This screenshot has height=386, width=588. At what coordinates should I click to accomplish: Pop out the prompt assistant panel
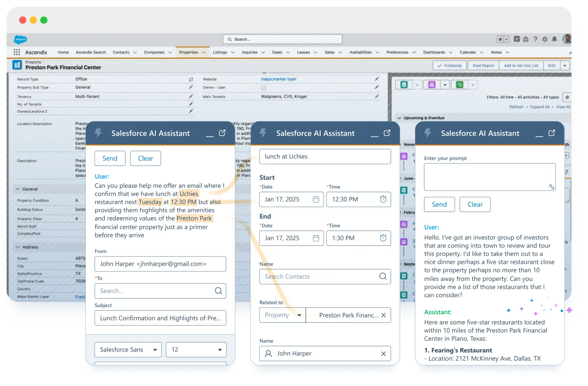pos(552,133)
